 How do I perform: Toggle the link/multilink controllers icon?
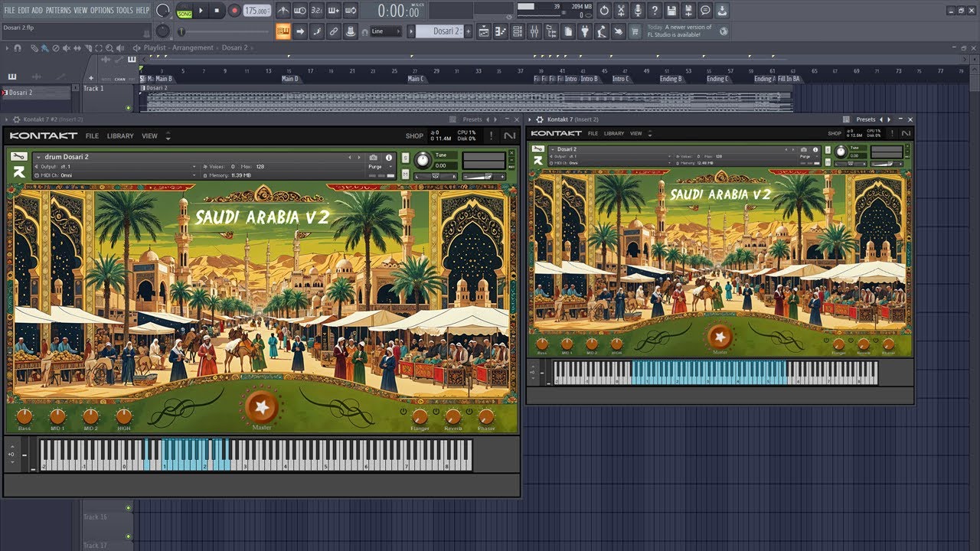tap(334, 31)
